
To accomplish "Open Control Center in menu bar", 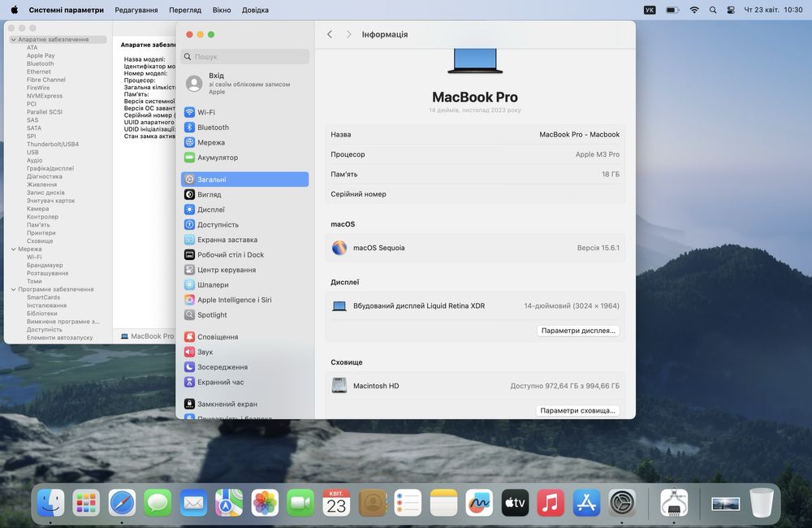I will [731, 10].
